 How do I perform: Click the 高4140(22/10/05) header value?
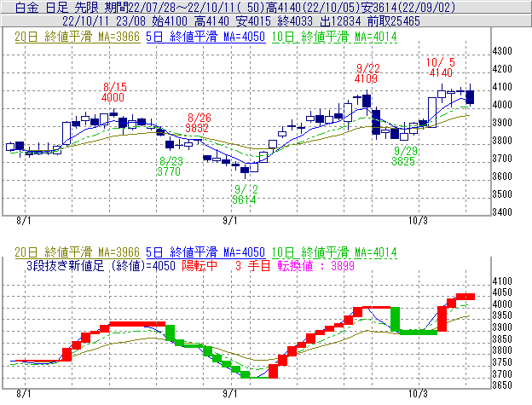point(313,8)
